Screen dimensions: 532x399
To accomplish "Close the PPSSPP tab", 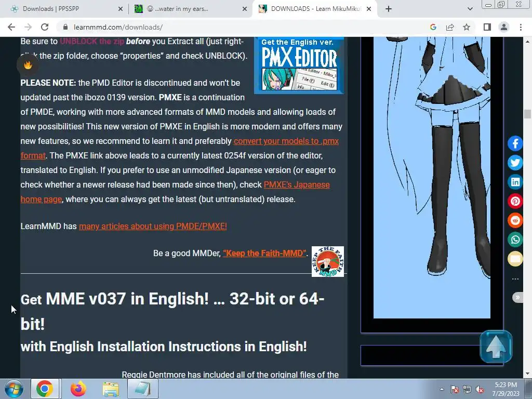I will [121, 9].
